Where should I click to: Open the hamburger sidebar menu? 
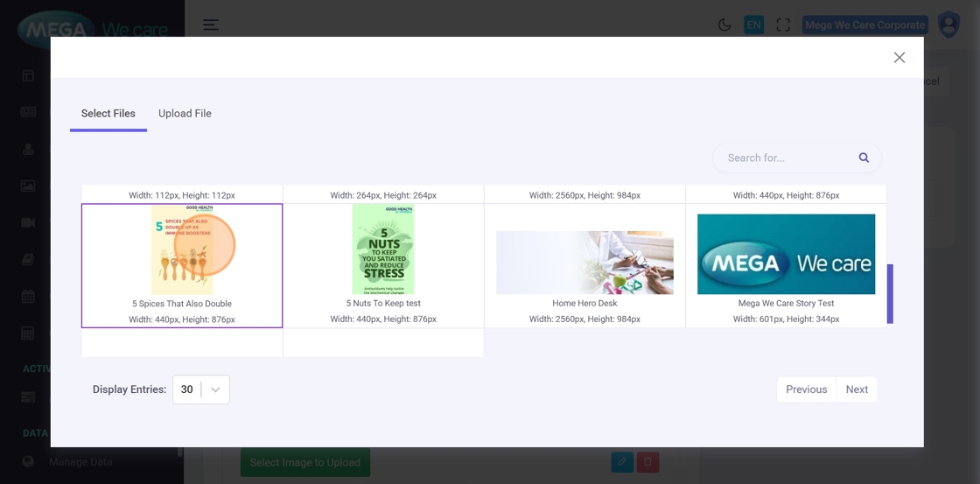coord(211,25)
